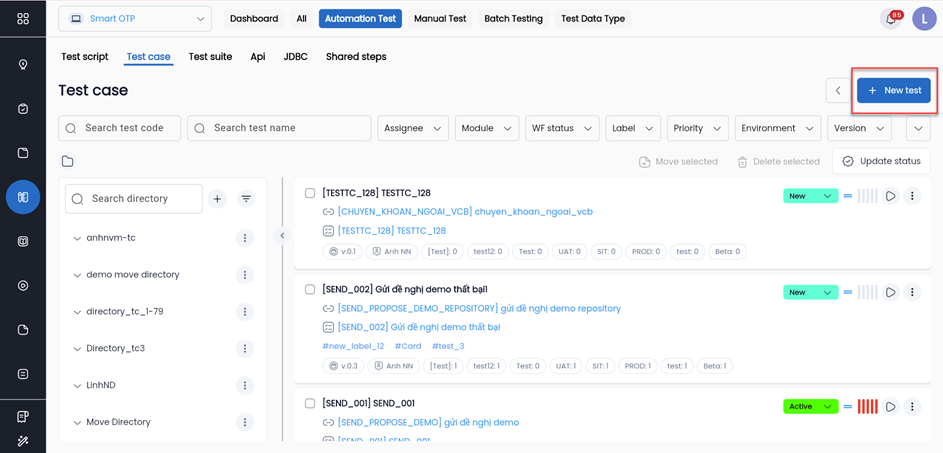Expand the LinhND directory
The image size is (943, 453).
tap(77, 386)
